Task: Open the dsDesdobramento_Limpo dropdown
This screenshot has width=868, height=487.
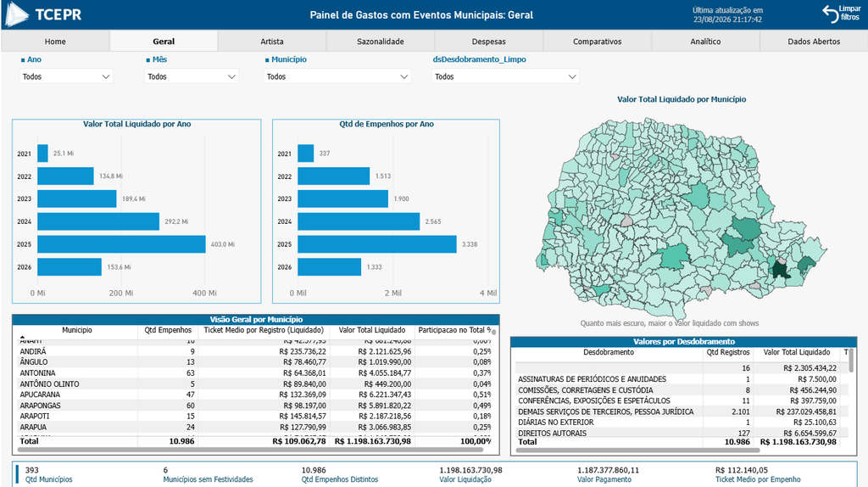Action: point(505,76)
